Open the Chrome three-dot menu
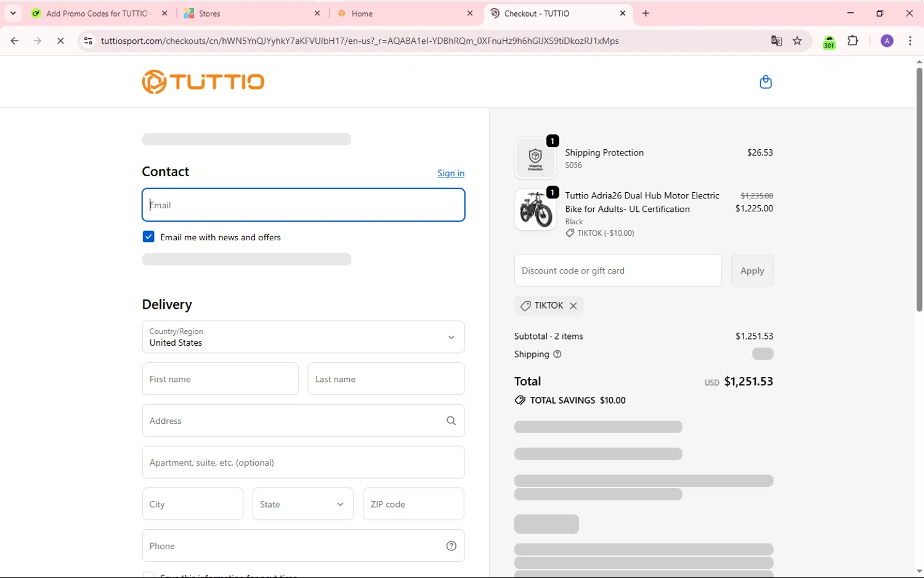The width and height of the screenshot is (924, 578). pyautogui.click(x=910, y=41)
